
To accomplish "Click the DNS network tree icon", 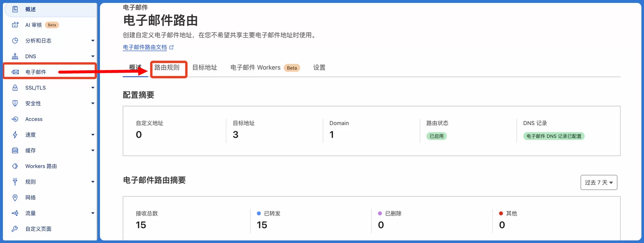I will pos(15,56).
